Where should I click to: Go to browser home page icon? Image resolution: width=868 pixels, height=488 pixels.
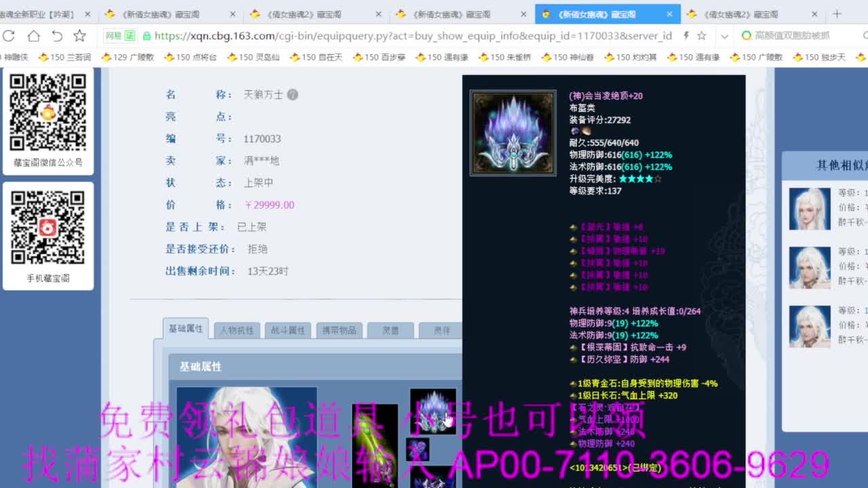pyautogui.click(x=33, y=36)
